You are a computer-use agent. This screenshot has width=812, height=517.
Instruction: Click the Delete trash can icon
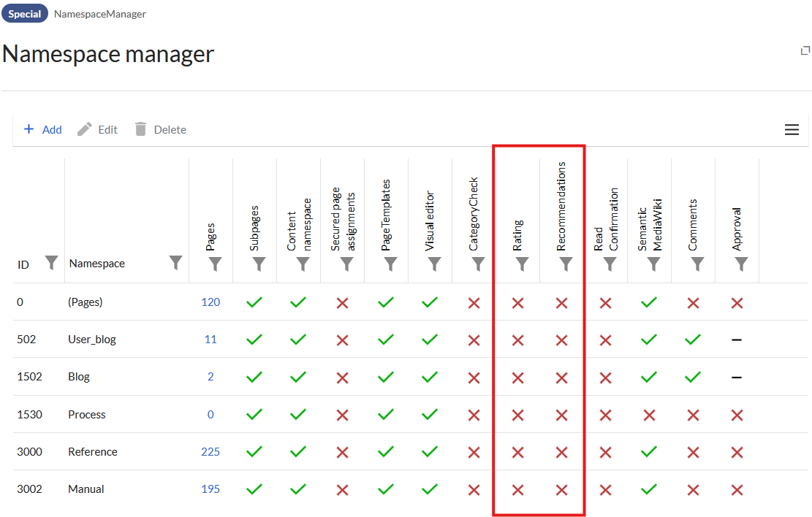[x=141, y=129]
